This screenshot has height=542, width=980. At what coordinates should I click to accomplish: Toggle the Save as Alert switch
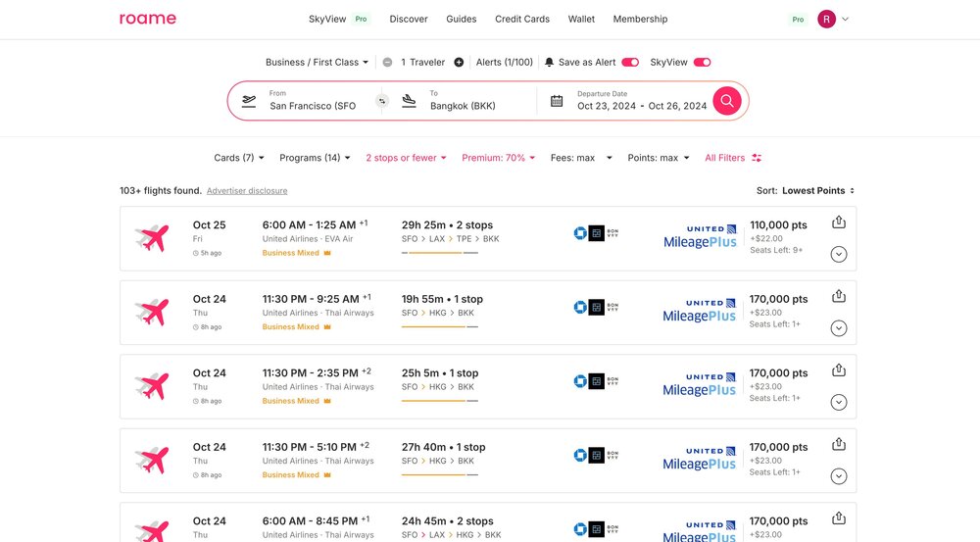tap(630, 63)
